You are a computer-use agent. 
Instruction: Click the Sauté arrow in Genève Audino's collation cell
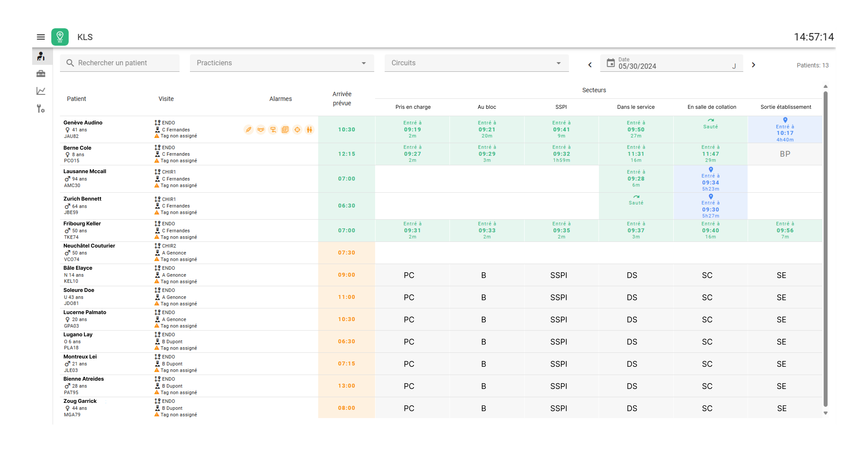click(x=711, y=120)
